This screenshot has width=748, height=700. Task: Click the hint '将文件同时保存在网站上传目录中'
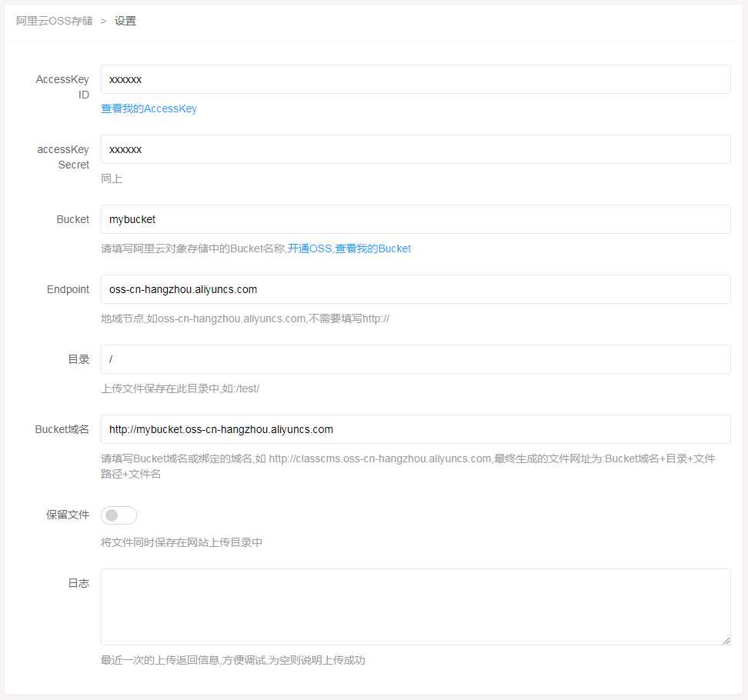(x=182, y=542)
